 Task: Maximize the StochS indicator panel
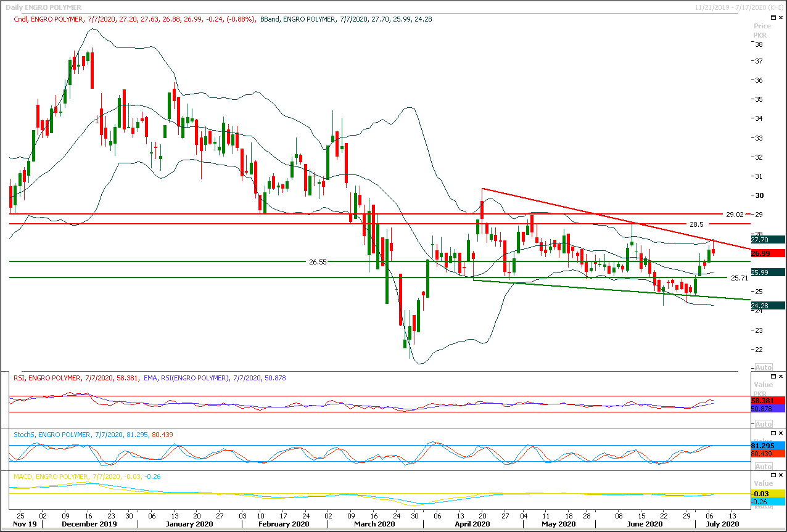click(x=774, y=433)
